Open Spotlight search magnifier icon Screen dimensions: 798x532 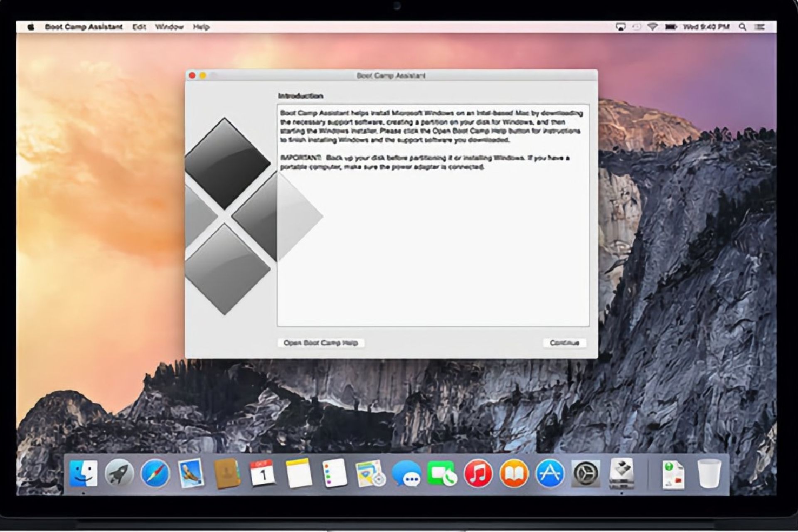click(742, 27)
